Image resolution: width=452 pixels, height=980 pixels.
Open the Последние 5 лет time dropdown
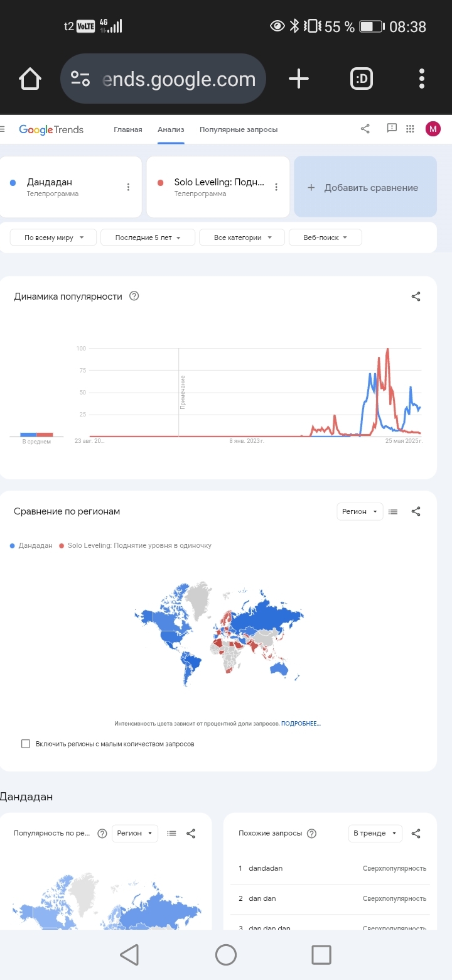148,237
